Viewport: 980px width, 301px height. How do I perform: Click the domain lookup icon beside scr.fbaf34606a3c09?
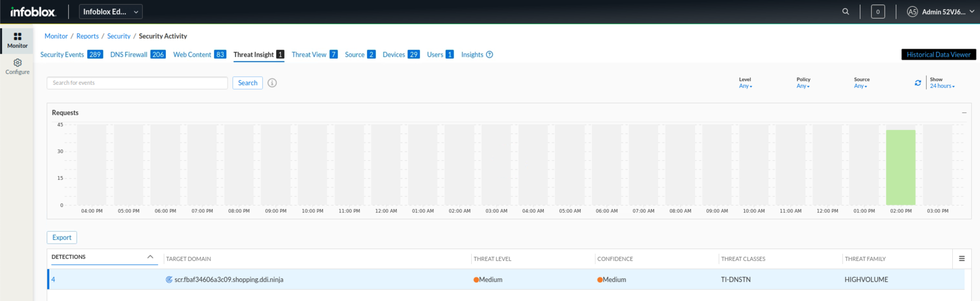click(169, 280)
